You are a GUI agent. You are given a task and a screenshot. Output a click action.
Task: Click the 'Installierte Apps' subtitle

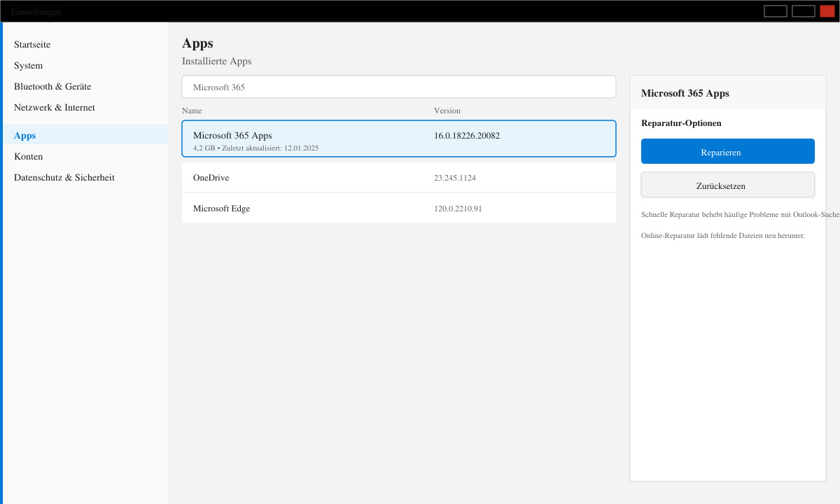pos(216,62)
